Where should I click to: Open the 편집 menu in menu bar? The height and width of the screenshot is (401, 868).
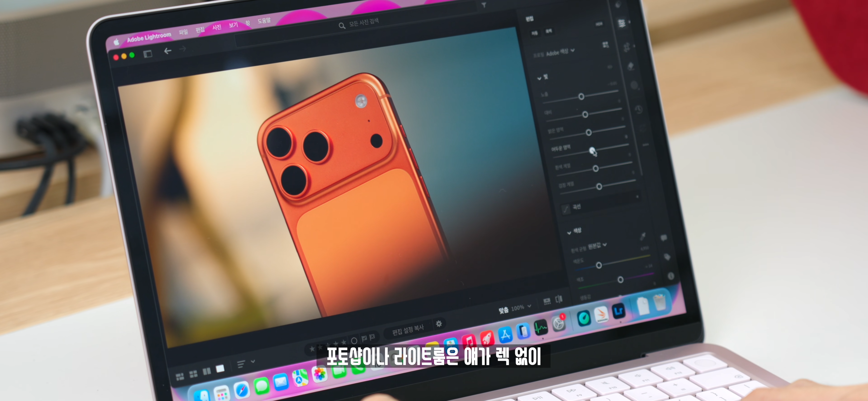[x=200, y=30]
